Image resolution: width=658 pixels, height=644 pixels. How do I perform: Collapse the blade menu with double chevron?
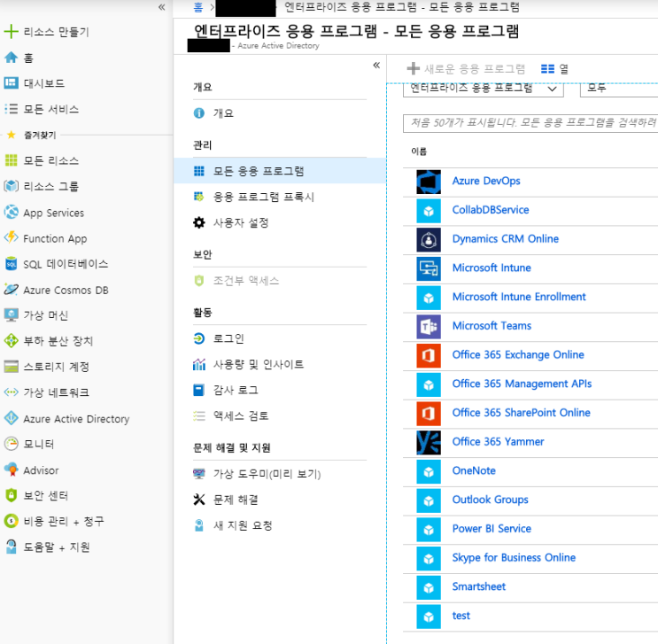coord(376,65)
